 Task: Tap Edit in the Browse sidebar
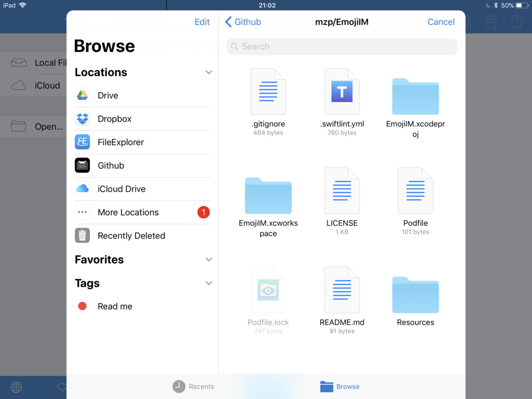[x=202, y=22]
